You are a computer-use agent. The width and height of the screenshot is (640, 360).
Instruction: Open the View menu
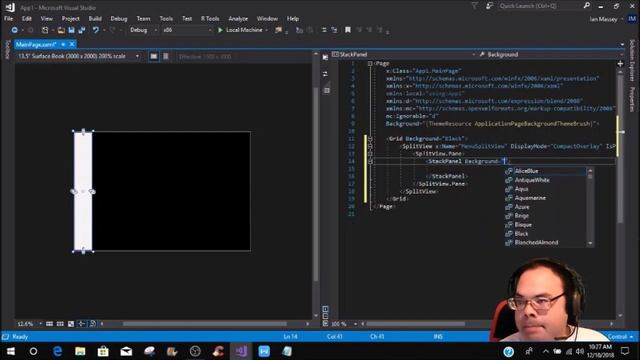tap(47, 18)
